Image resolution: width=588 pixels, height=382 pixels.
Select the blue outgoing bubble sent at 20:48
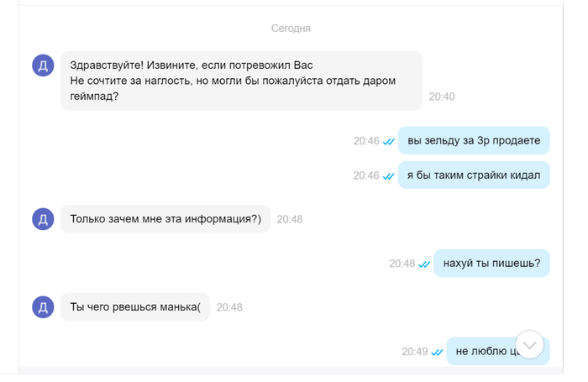coord(491,264)
